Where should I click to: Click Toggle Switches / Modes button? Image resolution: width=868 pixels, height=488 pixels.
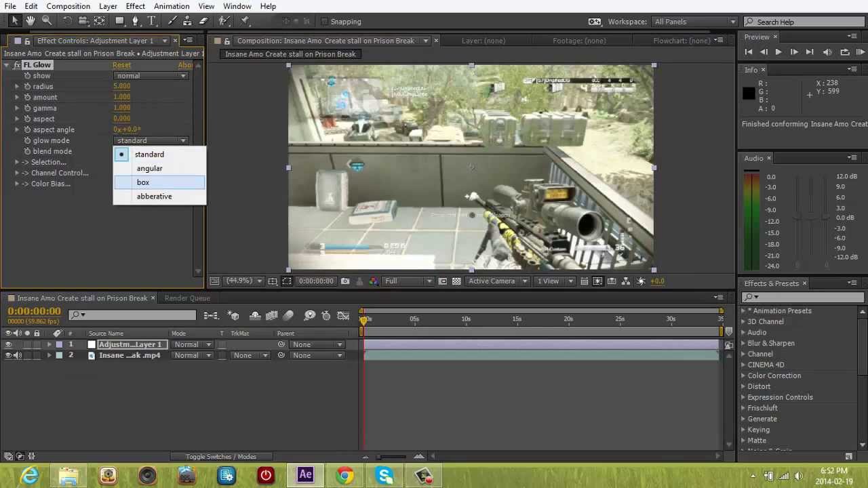tap(221, 457)
